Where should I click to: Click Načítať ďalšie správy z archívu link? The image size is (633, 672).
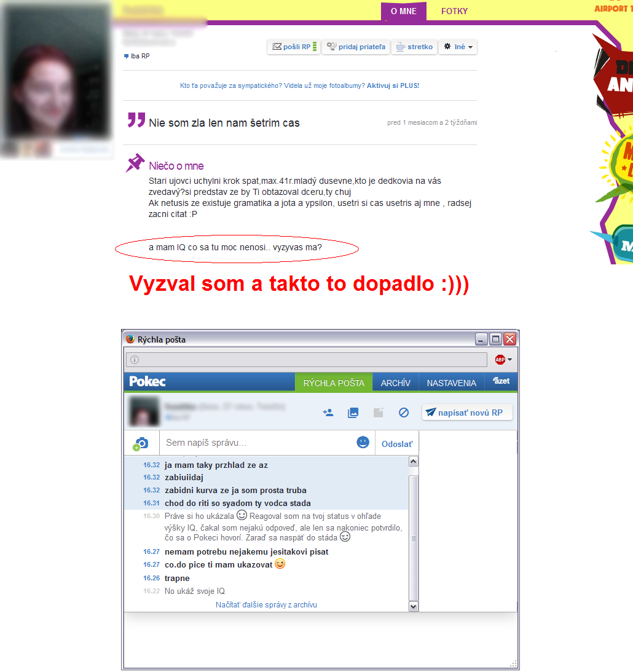266,605
